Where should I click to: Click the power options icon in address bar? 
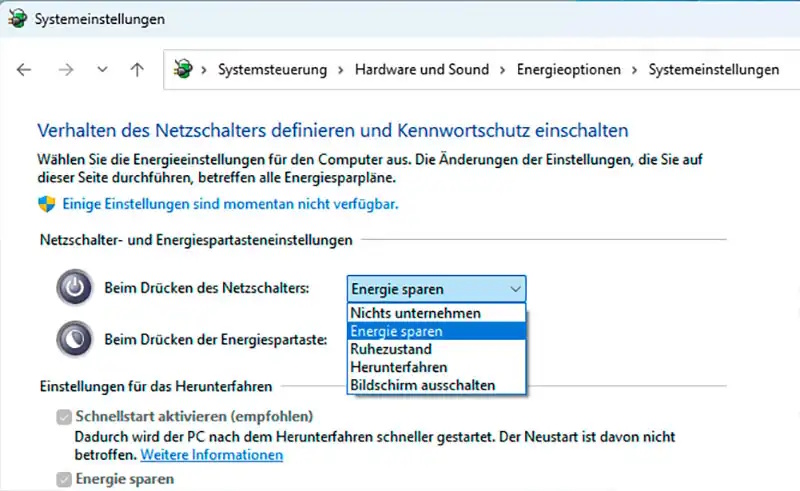click(183, 69)
